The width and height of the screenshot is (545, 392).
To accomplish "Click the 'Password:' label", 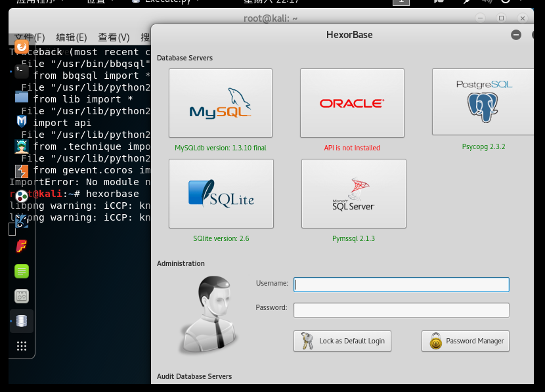I will point(271,307).
